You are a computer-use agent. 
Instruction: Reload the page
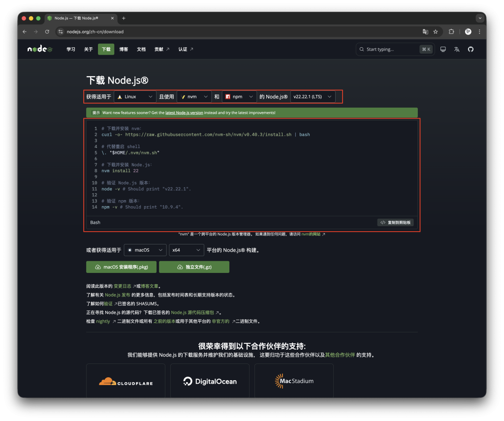[47, 31]
